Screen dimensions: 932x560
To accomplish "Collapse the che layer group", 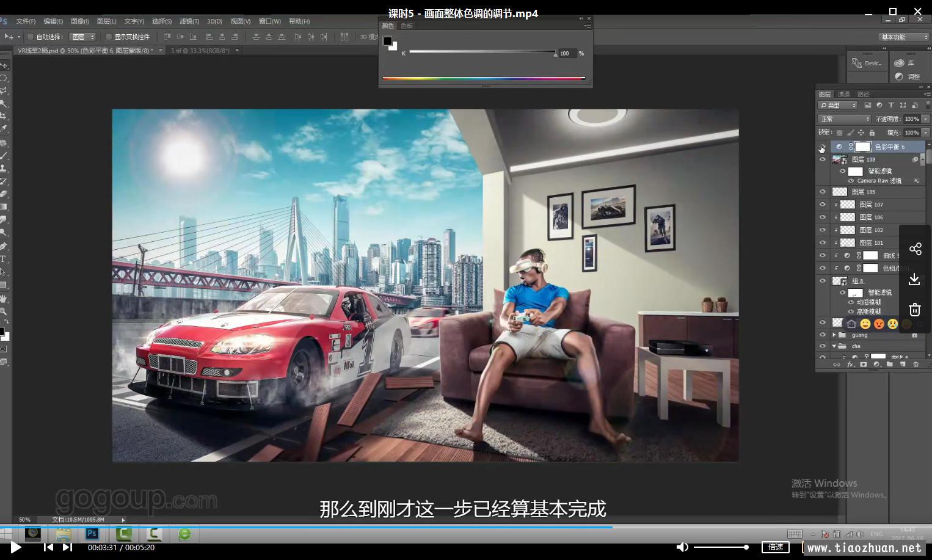I will point(834,346).
